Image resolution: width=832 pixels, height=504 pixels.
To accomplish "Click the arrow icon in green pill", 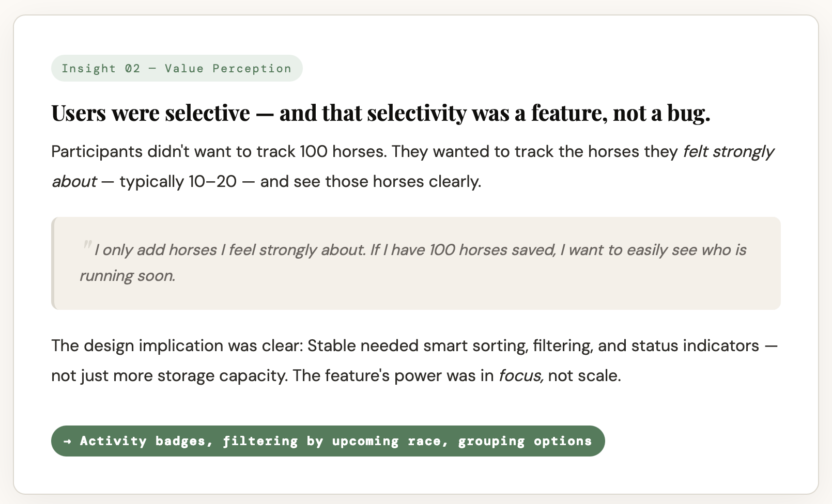I will pos(68,441).
